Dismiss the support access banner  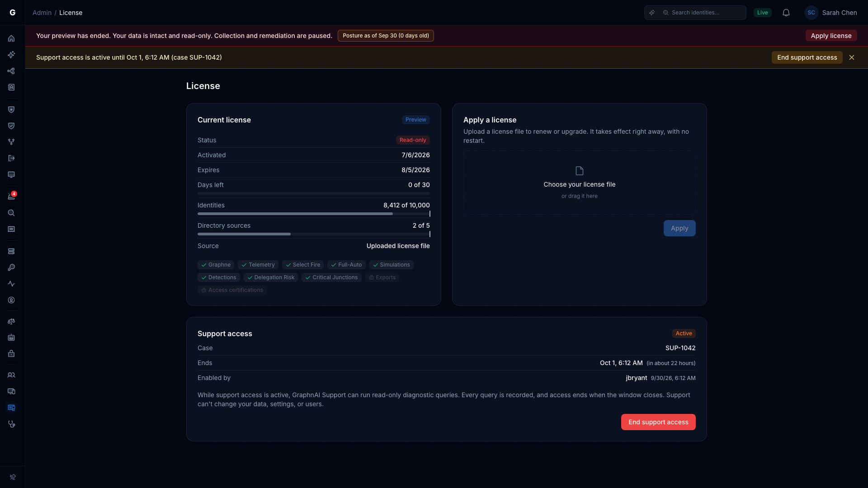coord(852,57)
